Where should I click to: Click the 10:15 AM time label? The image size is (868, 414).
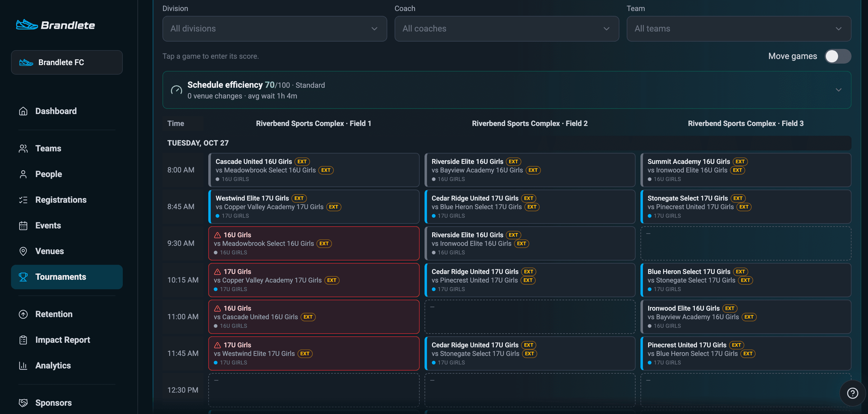point(183,280)
